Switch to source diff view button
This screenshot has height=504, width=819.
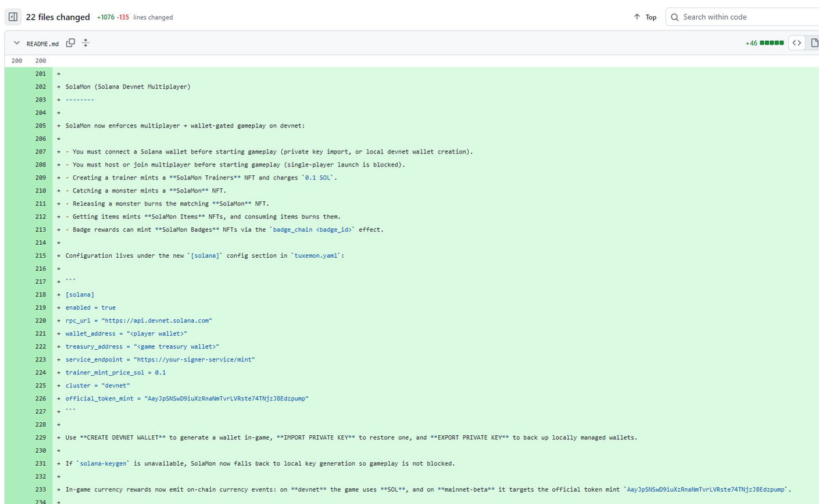pos(796,43)
